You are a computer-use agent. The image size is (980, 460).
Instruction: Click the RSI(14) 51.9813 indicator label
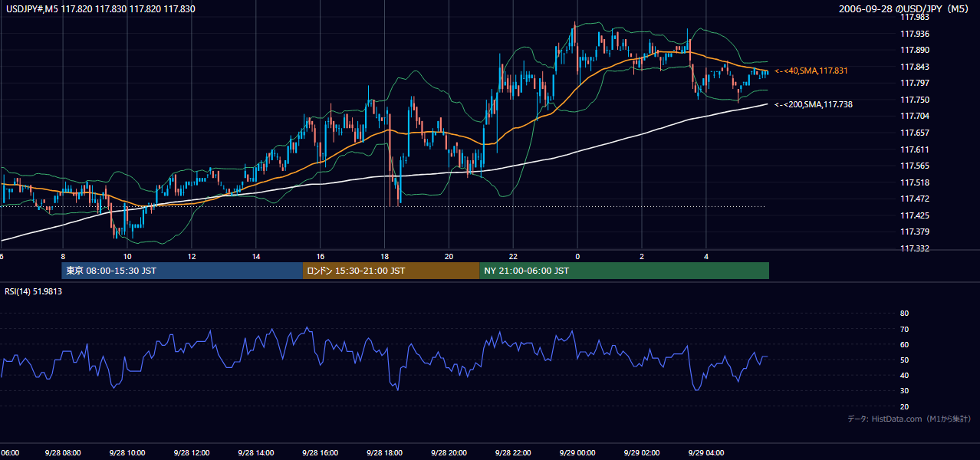(34, 291)
